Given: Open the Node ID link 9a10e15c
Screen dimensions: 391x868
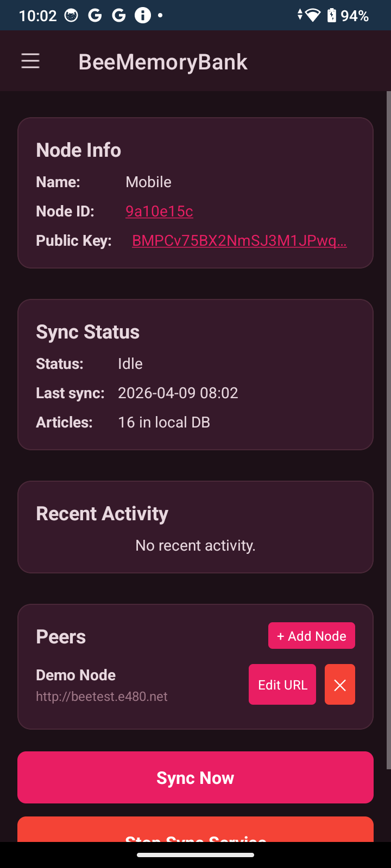Looking at the screenshot, I should tap(159, 211).
